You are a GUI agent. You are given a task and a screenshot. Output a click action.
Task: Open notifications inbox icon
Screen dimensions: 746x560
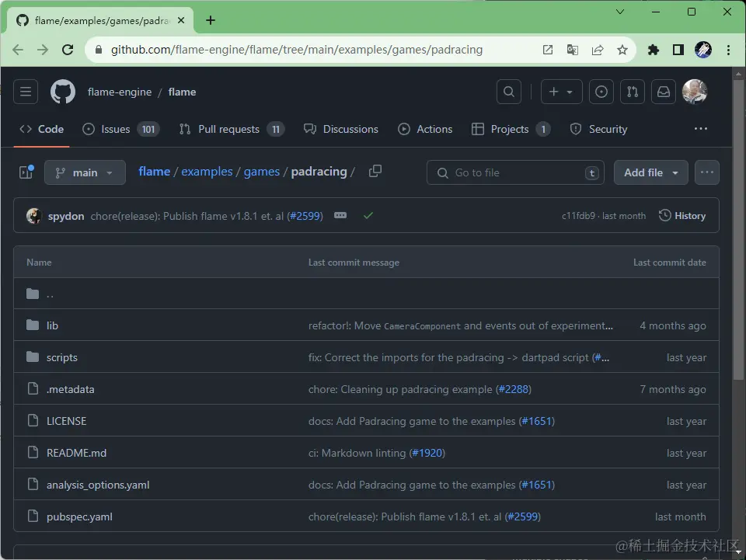pyautogui.click(x=663, y=92)
